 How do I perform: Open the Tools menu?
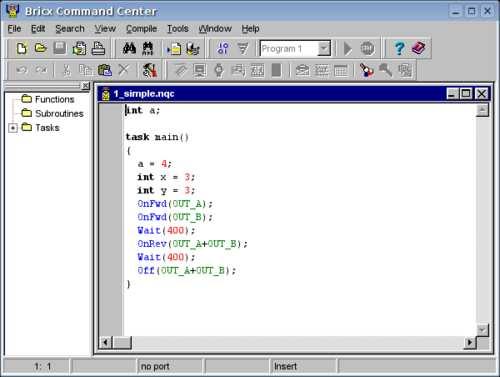[x=178, y=29]
